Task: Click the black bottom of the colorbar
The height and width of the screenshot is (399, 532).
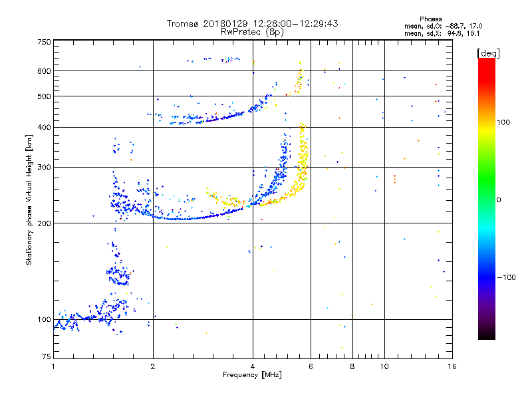Action: (487, 334)
